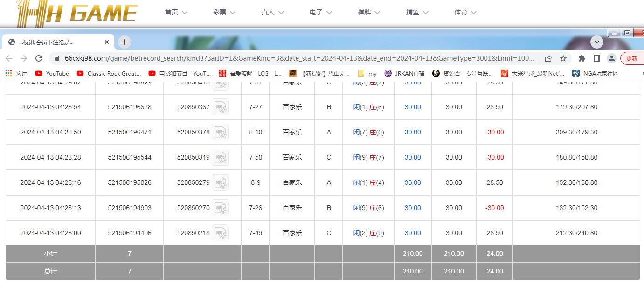Open the YouTube bookmark link
Viewport: 644px width, 287px height.
click(52, 73)
